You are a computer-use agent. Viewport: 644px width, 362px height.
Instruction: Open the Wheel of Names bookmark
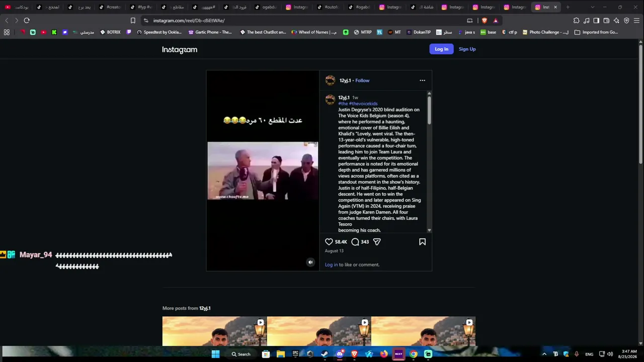coord(313,32)
